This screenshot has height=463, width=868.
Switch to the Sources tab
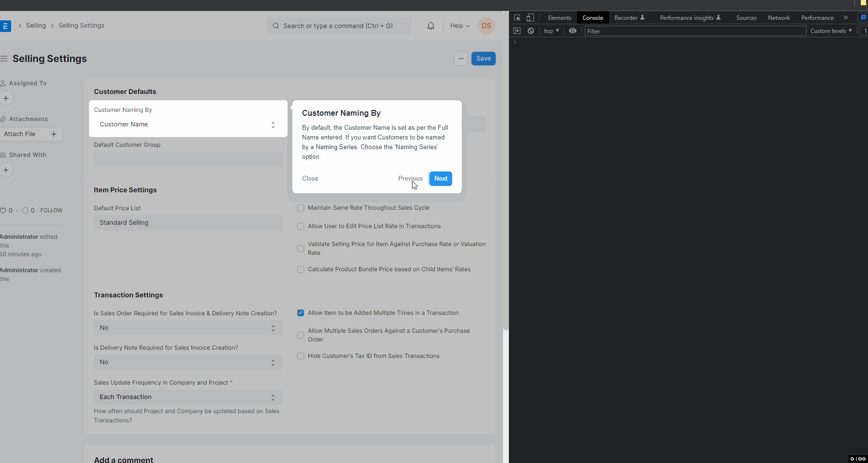[746, 17]
